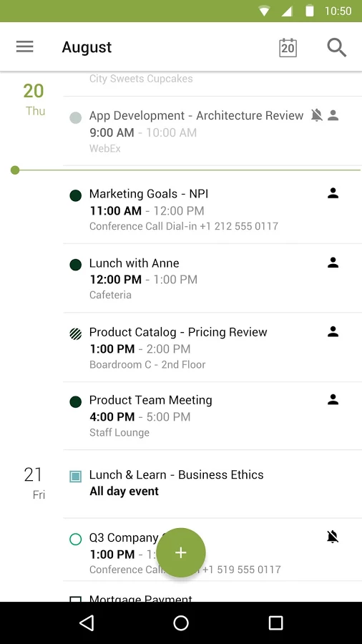Click attendee icon for Lunch with Anne

[333, 263]
